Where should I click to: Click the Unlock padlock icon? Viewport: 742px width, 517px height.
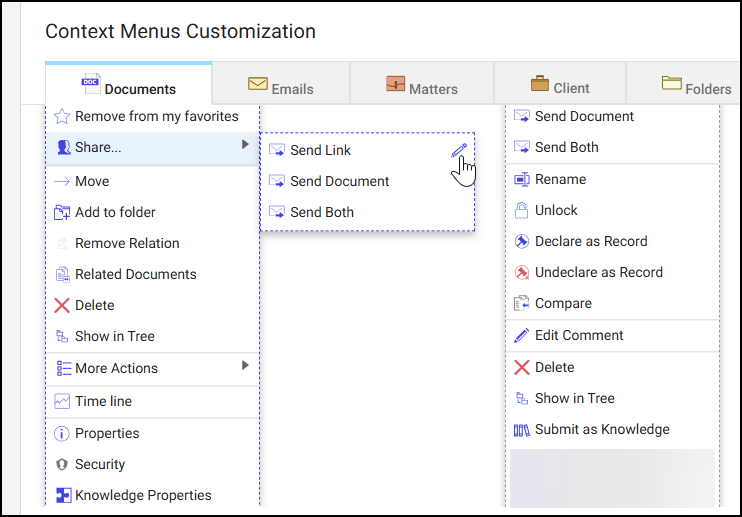tap(521, 210)
